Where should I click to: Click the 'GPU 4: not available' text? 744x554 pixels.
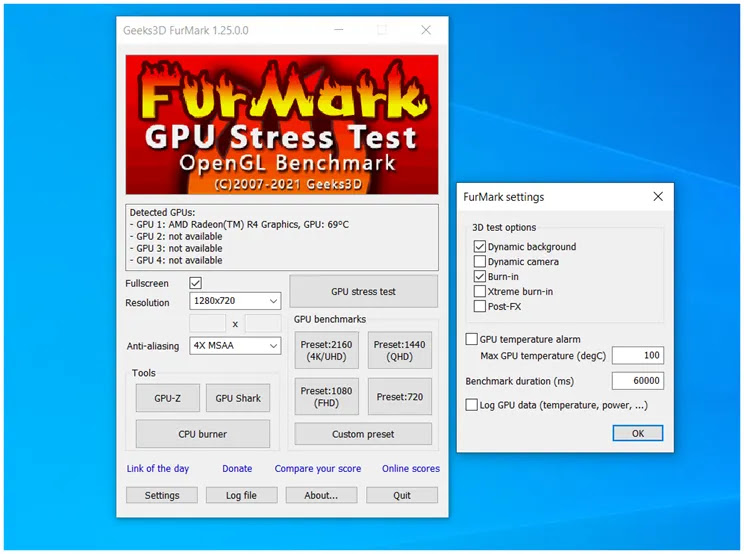click(176, 260)
